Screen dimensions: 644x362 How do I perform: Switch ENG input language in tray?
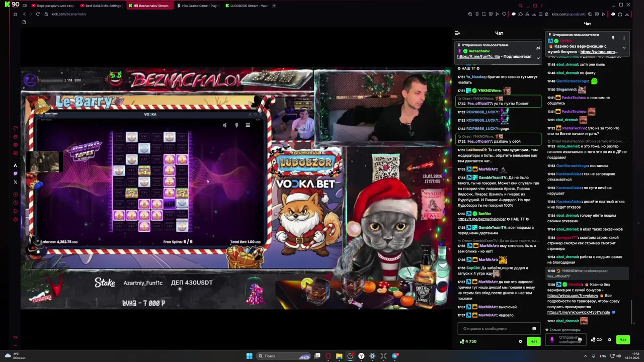(603, 356)
